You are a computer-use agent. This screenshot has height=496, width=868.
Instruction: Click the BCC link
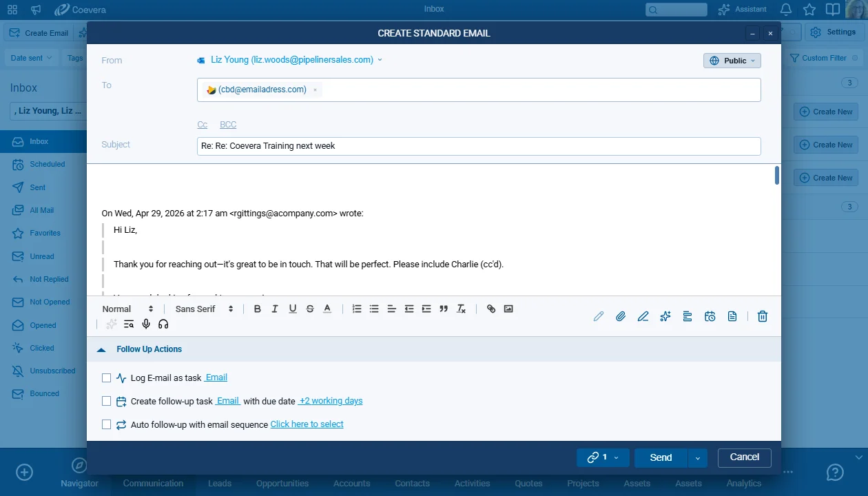click(228, 125)
